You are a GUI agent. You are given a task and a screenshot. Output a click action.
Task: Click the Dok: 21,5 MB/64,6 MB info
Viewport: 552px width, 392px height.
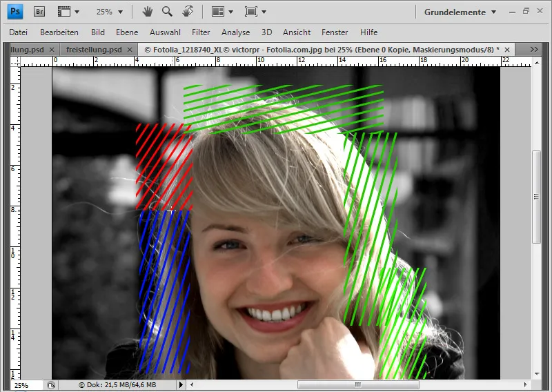click(117, 385)
